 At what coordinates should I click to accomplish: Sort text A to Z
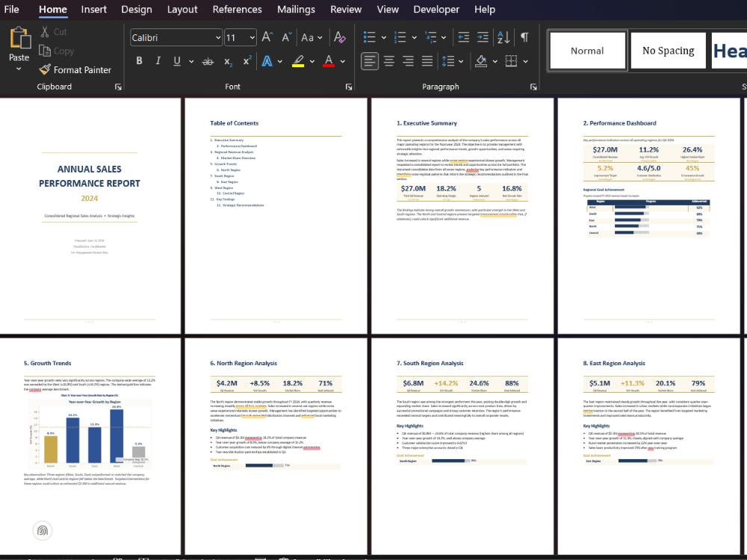[x=503, y=37]
